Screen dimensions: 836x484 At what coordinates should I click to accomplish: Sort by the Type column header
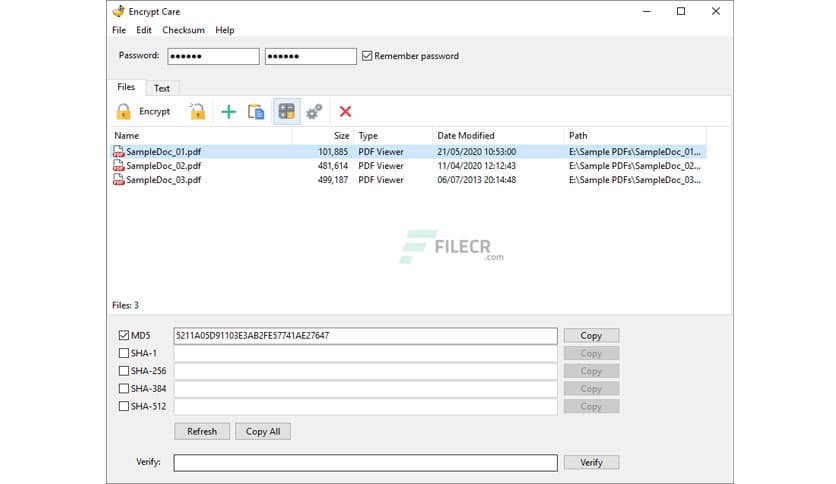coord(392,135)
